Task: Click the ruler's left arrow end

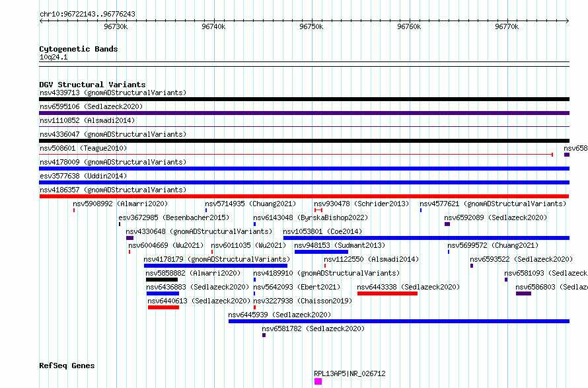Action: click(41, 21)
